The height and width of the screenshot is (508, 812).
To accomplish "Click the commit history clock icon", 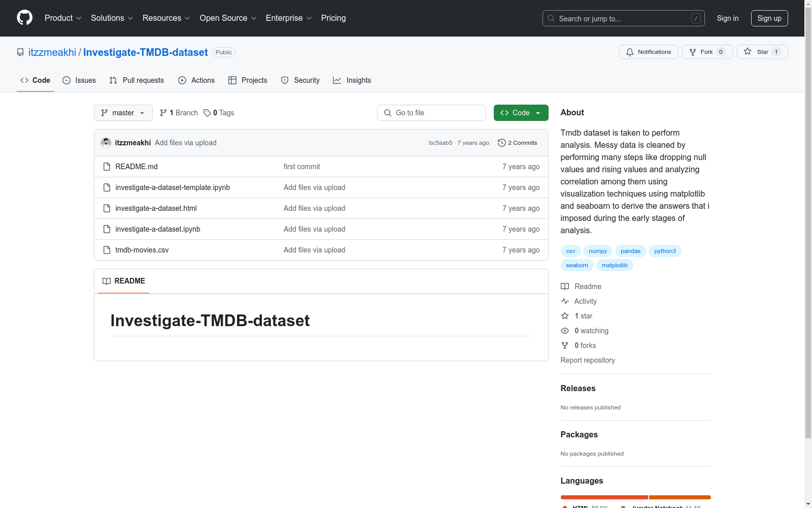I will tap(502, 143).
